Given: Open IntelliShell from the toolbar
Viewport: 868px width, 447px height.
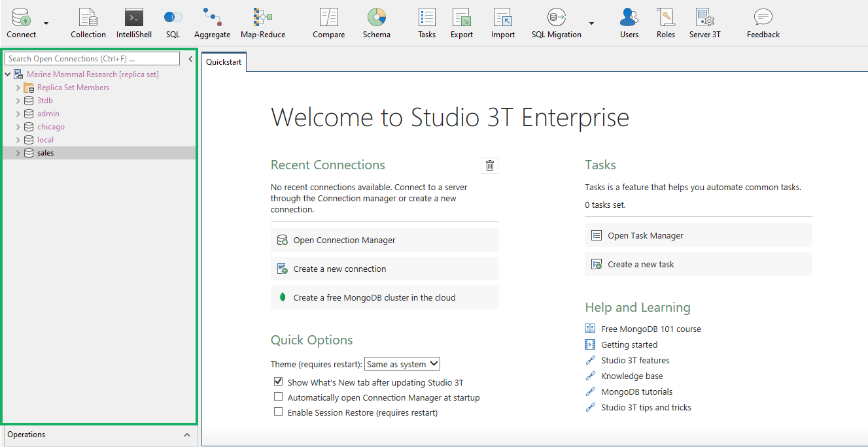Looking at the screenshot, I should click(133, 23).
